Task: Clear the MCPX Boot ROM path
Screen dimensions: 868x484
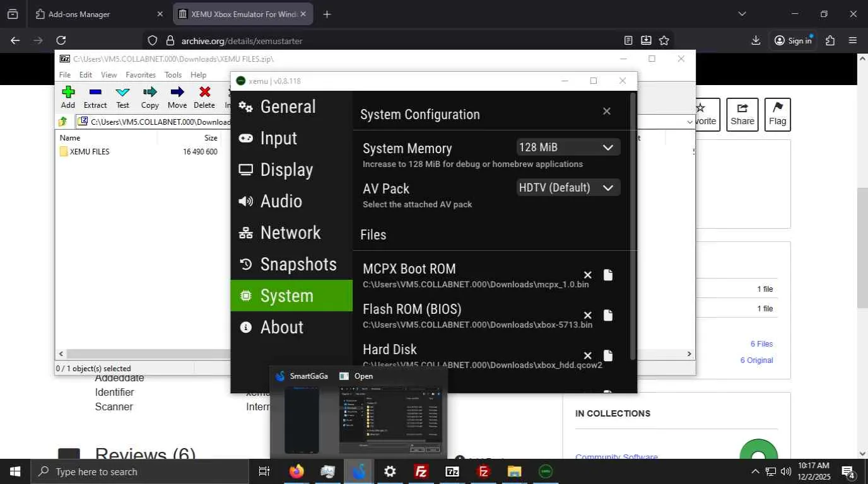Action: click(x=587, y=275)
